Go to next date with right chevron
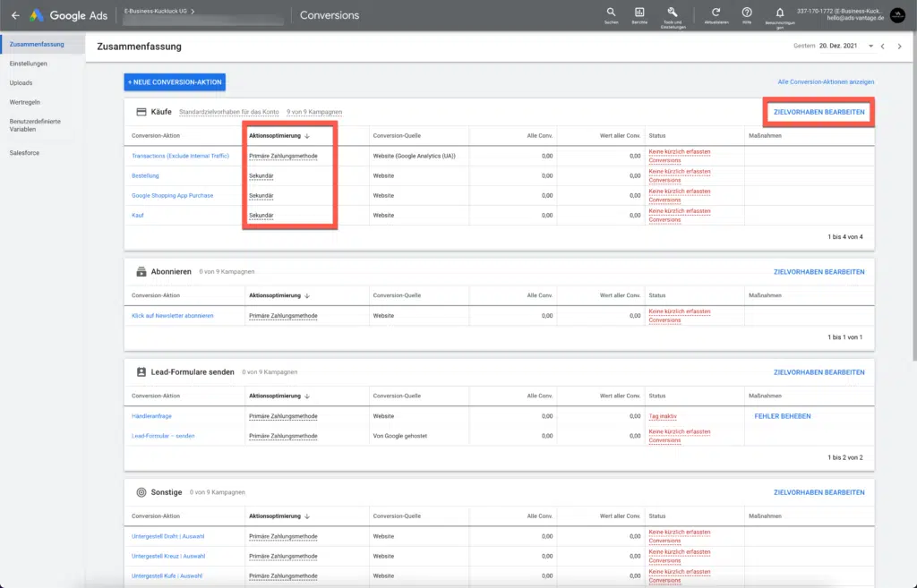 pos(899,47)
